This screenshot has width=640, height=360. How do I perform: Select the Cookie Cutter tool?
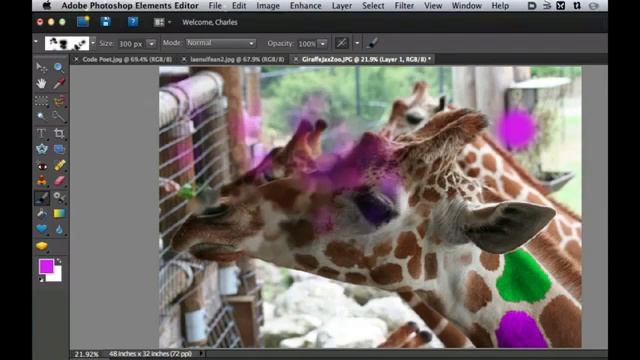coord(41,149)
